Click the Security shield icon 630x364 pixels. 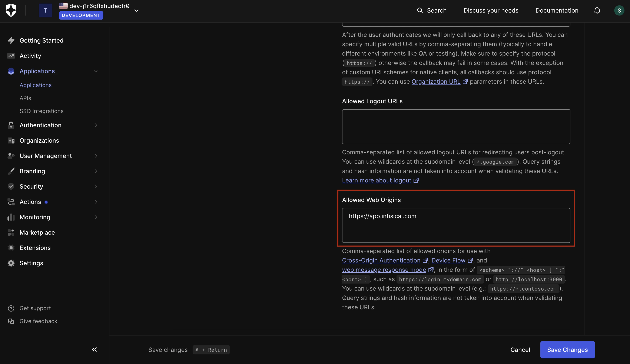click(11, 186)
